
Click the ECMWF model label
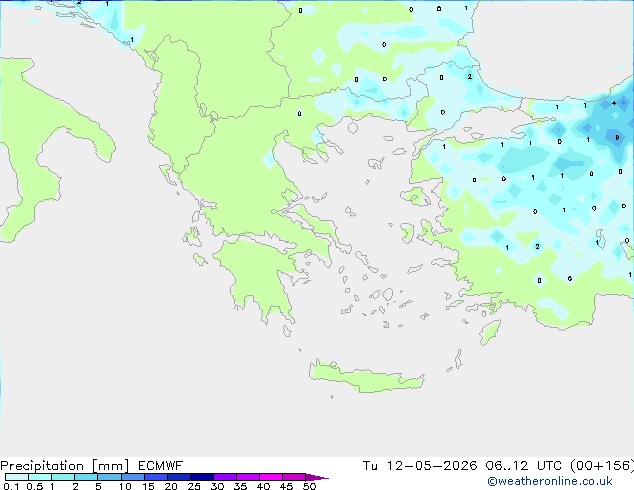click(x=161, y=466)
